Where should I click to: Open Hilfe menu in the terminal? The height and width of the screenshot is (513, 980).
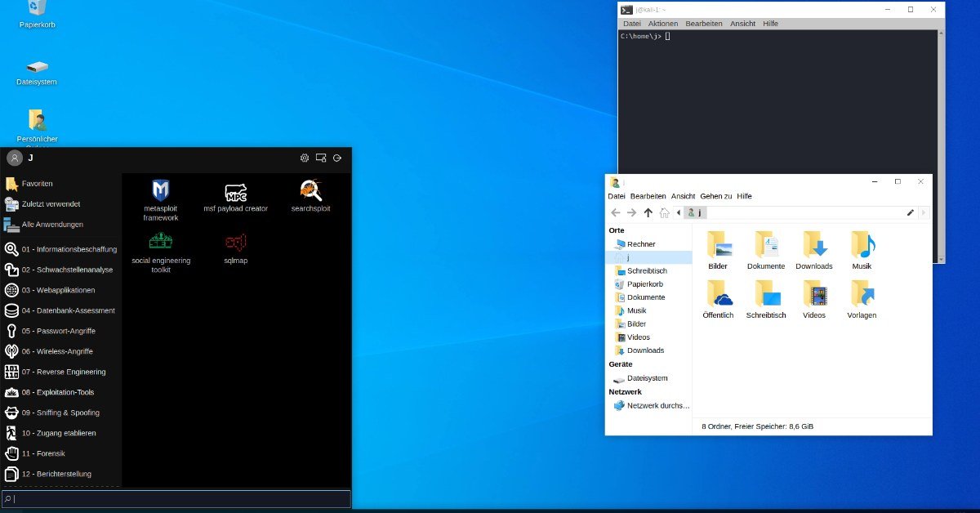pos(770,24)
